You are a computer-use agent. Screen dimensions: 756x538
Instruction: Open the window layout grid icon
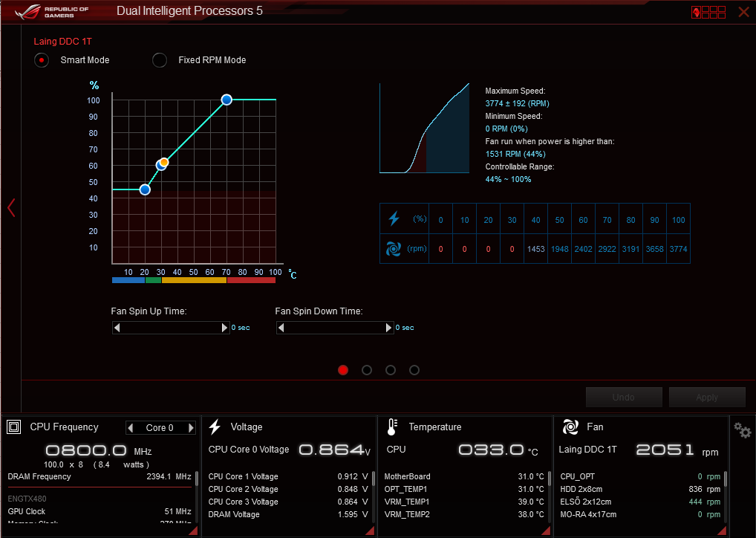pos(708,12)
